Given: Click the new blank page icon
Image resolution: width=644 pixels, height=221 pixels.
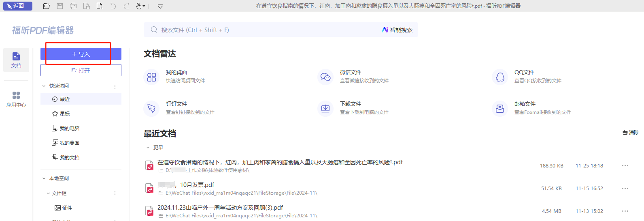Looking at the screenshot, I should pyautogui.click(x=100, y=6).
